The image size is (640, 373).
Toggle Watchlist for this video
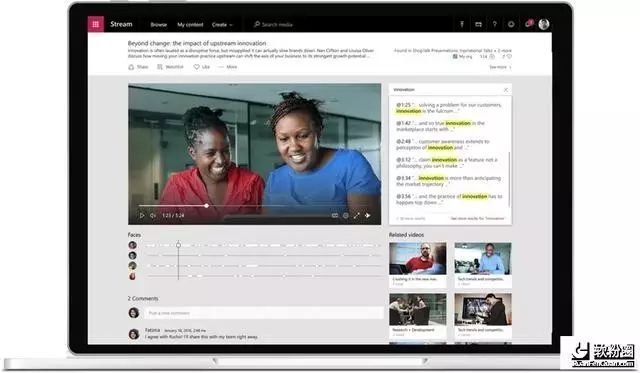click(171, 67)
